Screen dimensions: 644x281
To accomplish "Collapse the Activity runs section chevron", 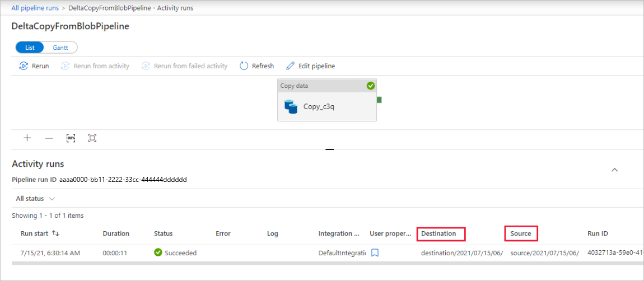I will click(614, 170).
